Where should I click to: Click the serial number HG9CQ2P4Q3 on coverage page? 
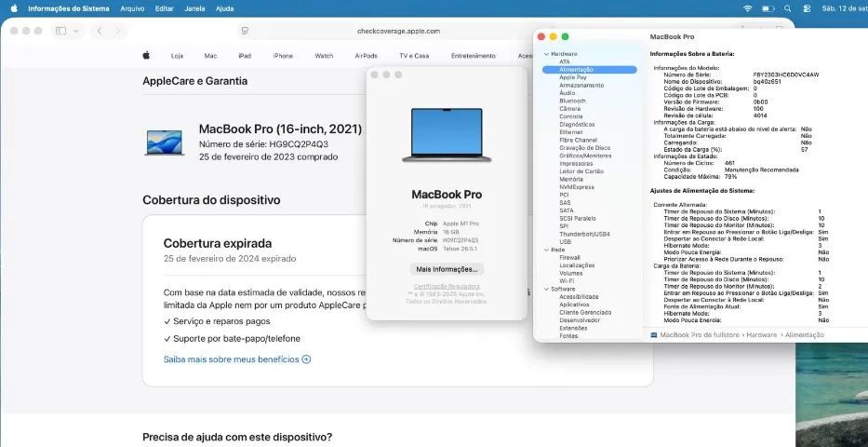pos(300,144)
